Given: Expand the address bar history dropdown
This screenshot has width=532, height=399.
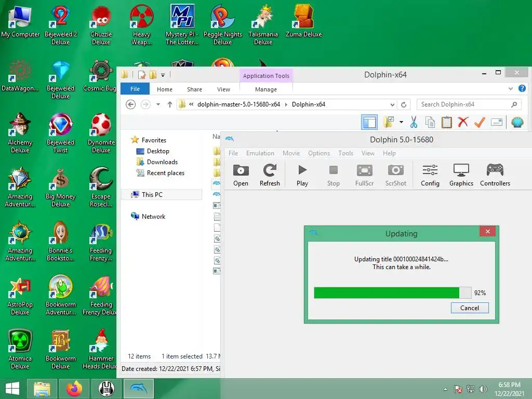Looking at the screenshot, I should coord(392,104).
